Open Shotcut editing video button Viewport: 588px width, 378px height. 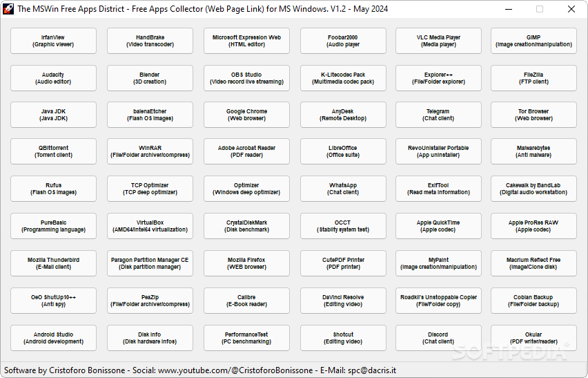coord(343,338)
